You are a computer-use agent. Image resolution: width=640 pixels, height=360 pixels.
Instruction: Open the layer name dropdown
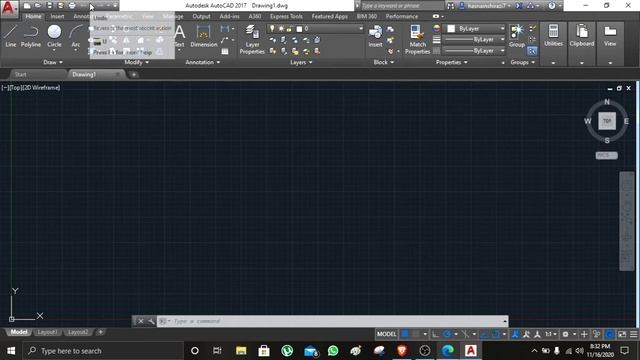[x=315, y=29]
